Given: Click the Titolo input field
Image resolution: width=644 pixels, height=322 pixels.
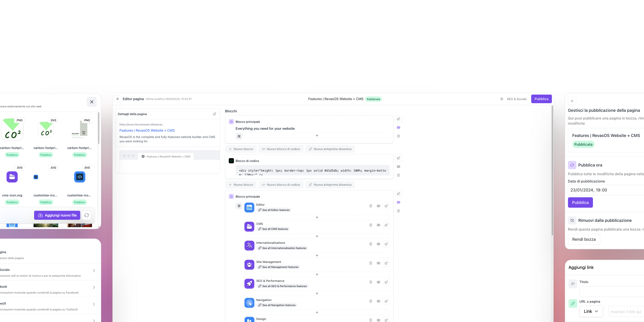Looking at the screenshot, I should pos(612,292).
